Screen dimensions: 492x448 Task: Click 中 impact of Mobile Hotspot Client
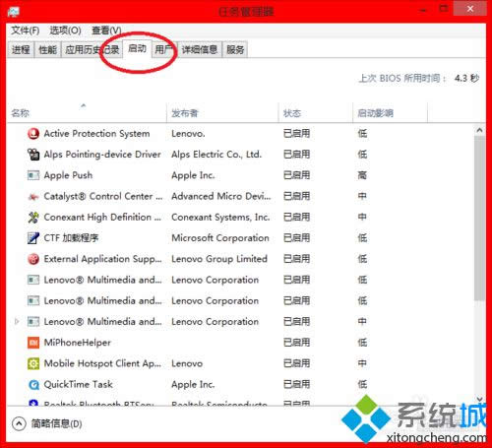362,363
